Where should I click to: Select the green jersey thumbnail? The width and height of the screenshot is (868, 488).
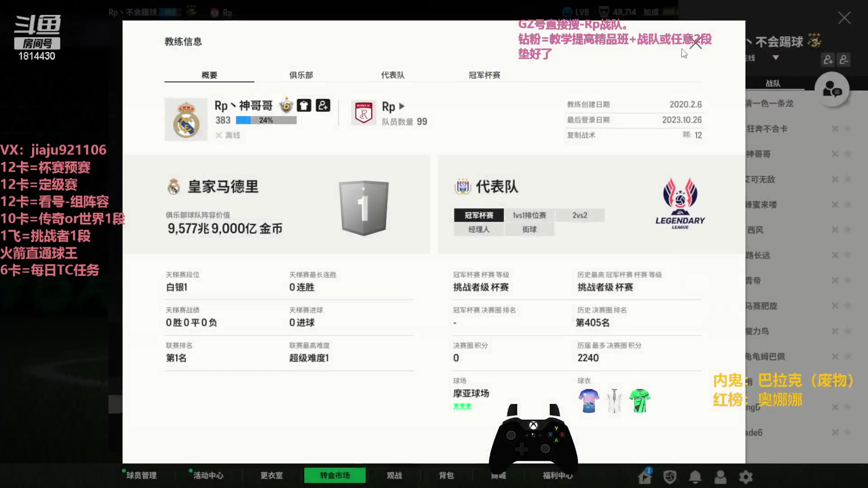pos(640,401)
